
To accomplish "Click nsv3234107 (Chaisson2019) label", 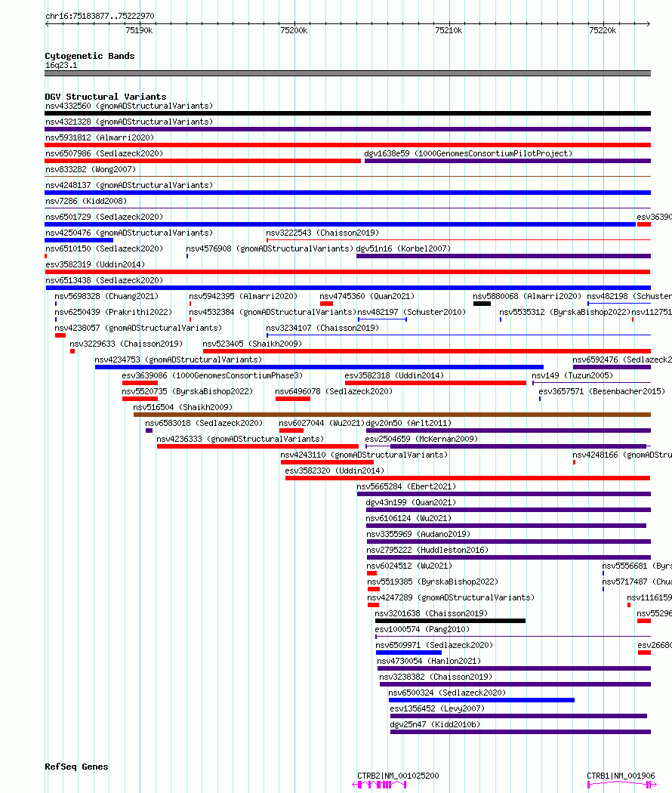I will (322, 329).
